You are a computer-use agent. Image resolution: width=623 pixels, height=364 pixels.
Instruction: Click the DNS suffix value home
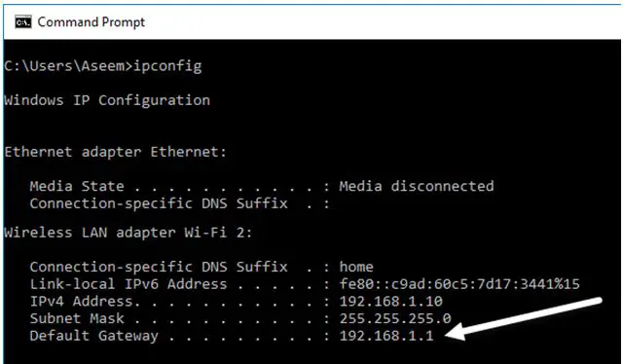pyautogui.click(x=356, y=267)
